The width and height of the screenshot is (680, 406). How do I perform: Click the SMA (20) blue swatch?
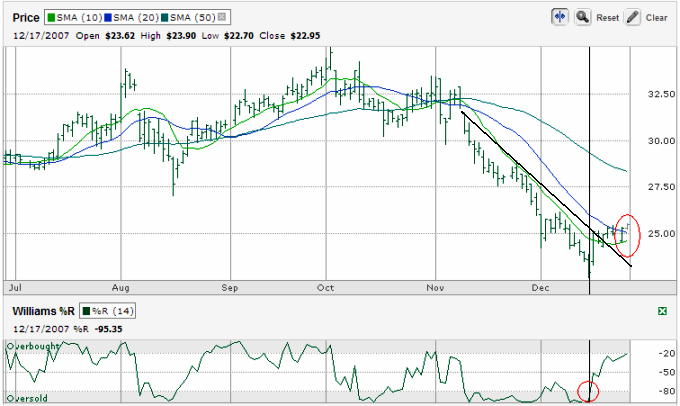(x=108, y=17)
